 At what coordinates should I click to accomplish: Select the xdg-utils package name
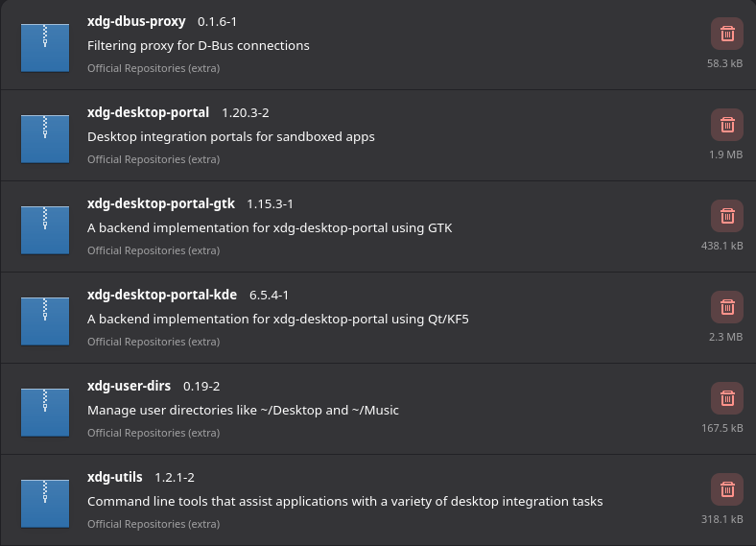point(115,477)
